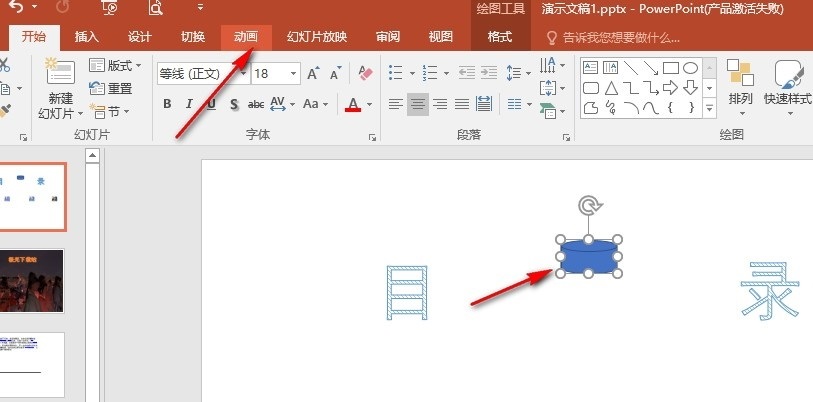Click the increase font size icon

[314, 74]
